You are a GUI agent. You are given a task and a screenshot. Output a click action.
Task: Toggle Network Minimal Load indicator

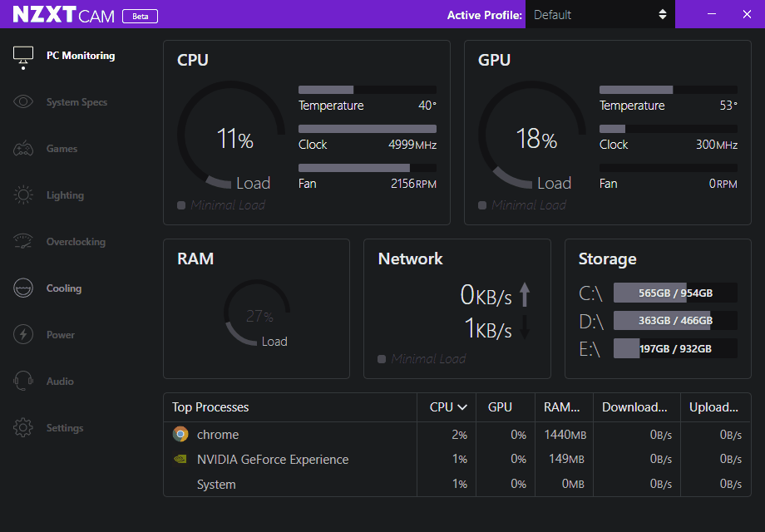[x=382, y=359]
